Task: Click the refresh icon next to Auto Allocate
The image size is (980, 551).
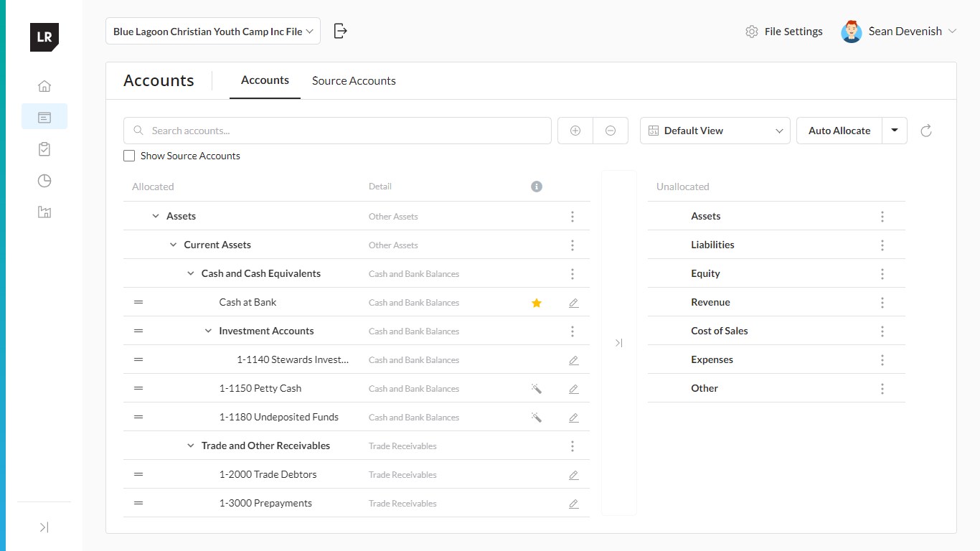Action: (x=926, y=131)
